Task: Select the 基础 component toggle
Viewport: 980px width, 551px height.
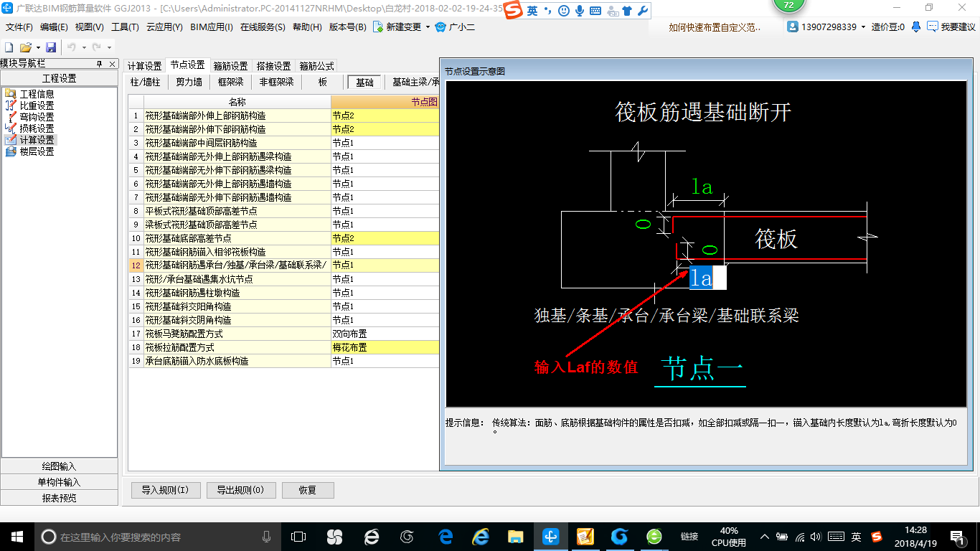Action: 365,82
